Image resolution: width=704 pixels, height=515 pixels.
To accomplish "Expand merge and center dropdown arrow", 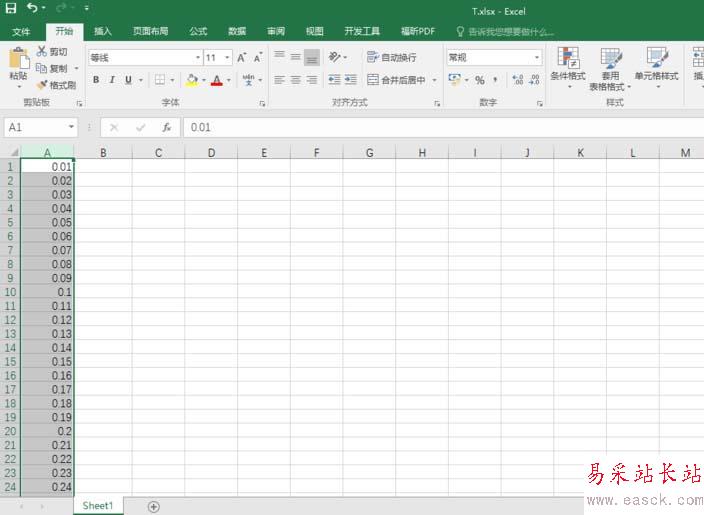I will coord(434,80).
